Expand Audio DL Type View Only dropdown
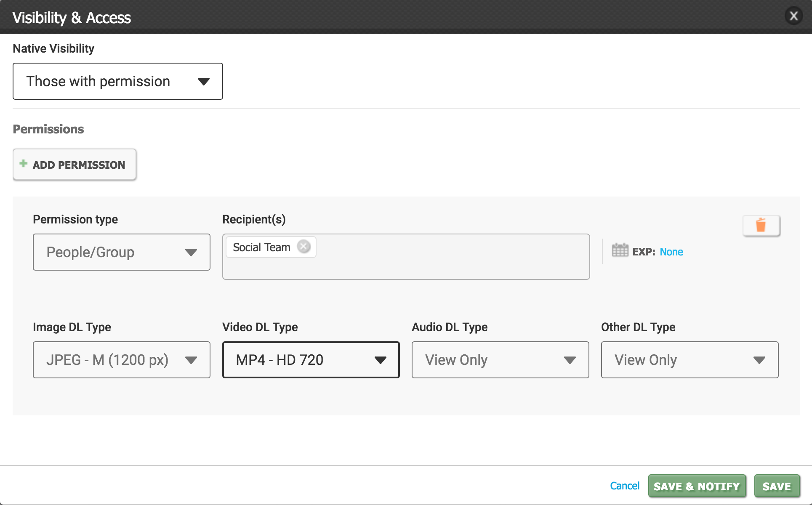The width and height of the screenshot is (812, 505). tap(500, 360)
